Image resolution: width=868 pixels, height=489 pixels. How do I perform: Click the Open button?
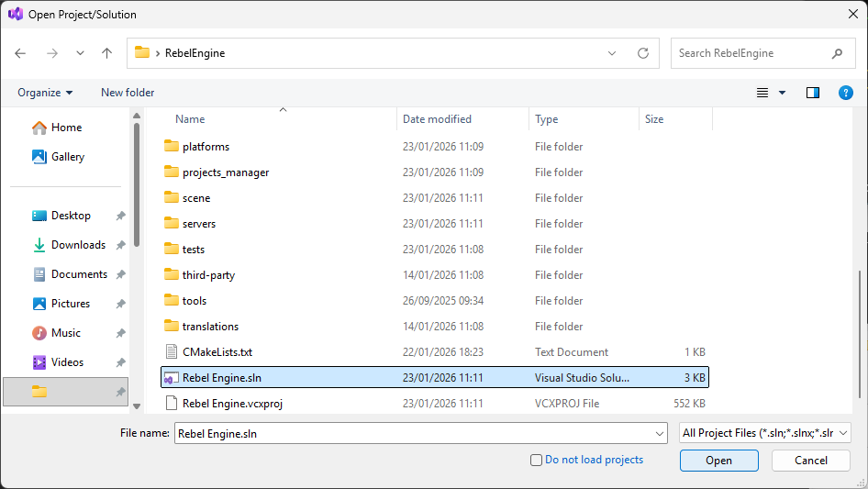click(x=719, y=461)
